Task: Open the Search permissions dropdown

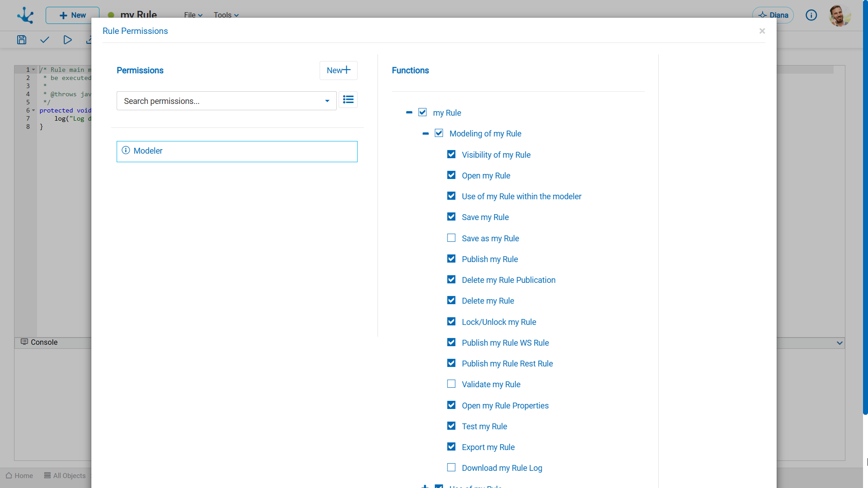Action: [226, 101]
